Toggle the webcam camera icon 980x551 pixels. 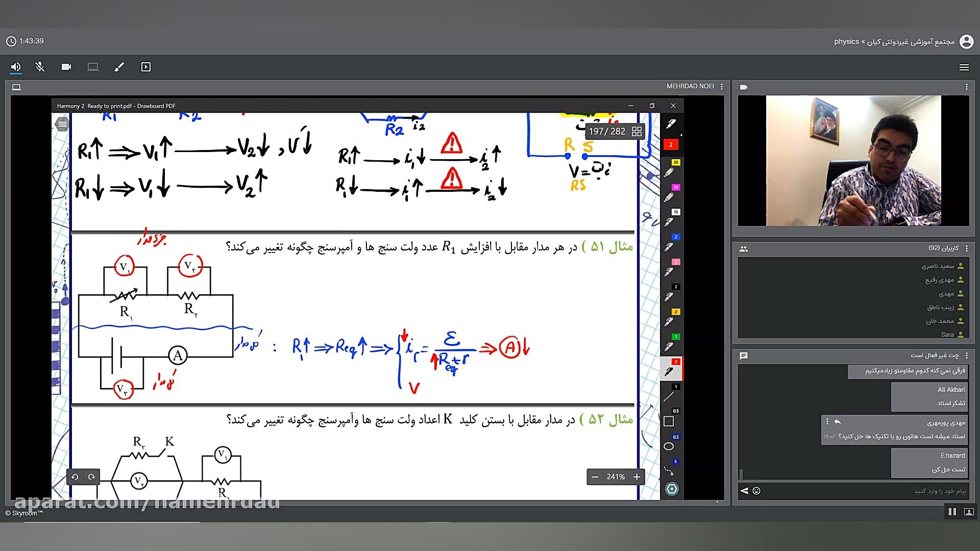66,67
